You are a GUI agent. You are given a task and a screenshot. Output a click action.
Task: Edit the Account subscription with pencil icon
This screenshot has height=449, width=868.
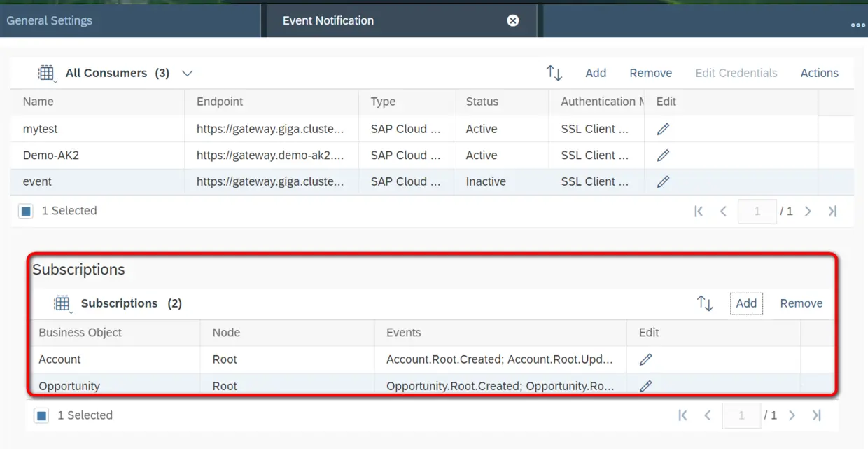[x=646, y=359]
